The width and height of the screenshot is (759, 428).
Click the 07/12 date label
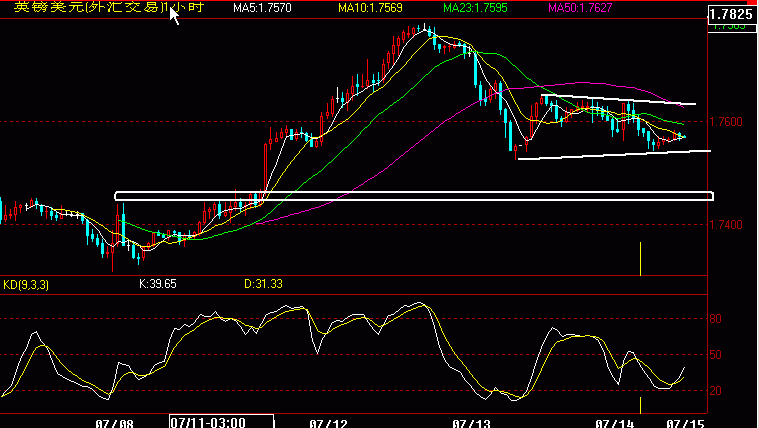pos(328,424)
